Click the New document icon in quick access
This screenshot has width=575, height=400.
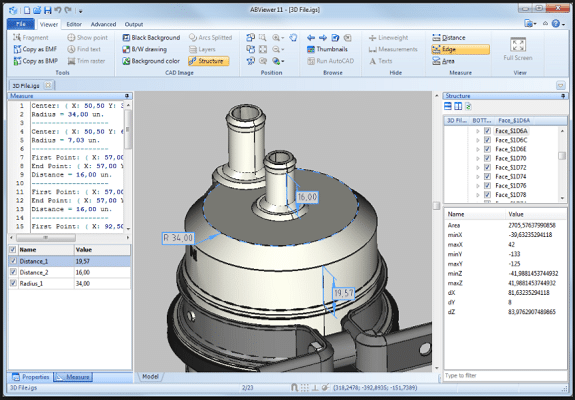(x=27, y=10)
